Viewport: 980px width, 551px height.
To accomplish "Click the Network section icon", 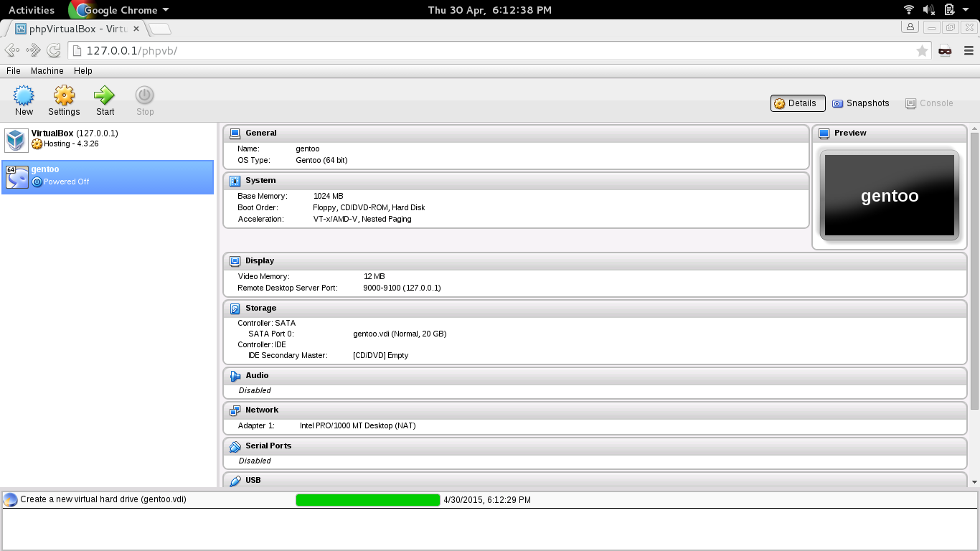I will coord(235,410).
